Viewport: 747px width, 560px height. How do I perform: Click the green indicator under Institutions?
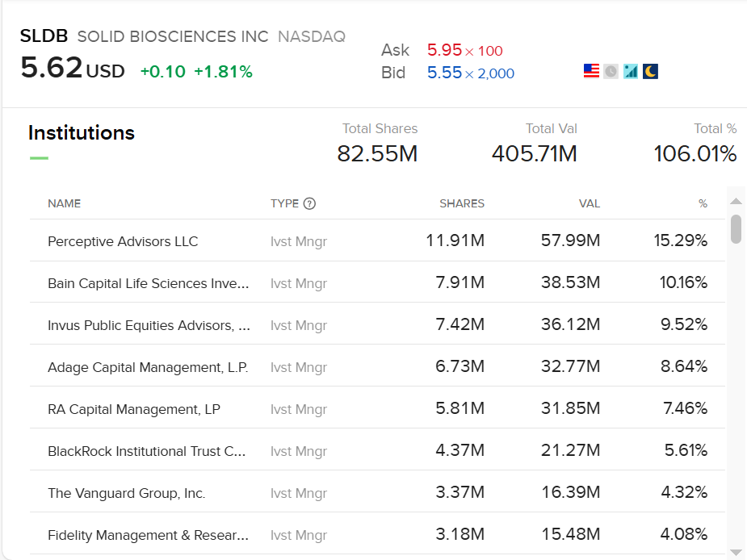pos(39,157)
